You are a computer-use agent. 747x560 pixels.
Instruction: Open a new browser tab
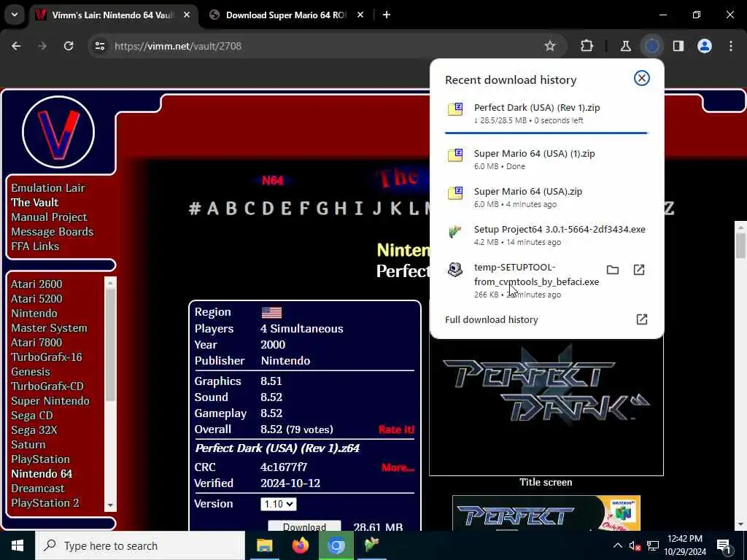point(387,15)
